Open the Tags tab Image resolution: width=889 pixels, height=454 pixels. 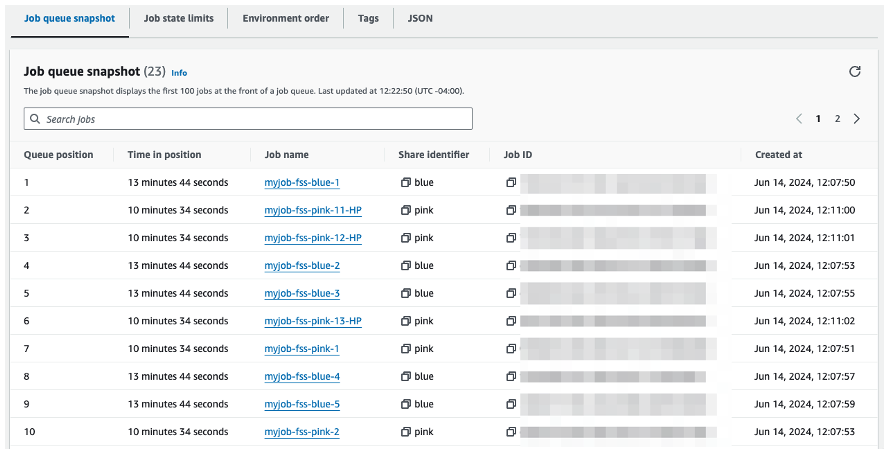(x=368, y=19)
